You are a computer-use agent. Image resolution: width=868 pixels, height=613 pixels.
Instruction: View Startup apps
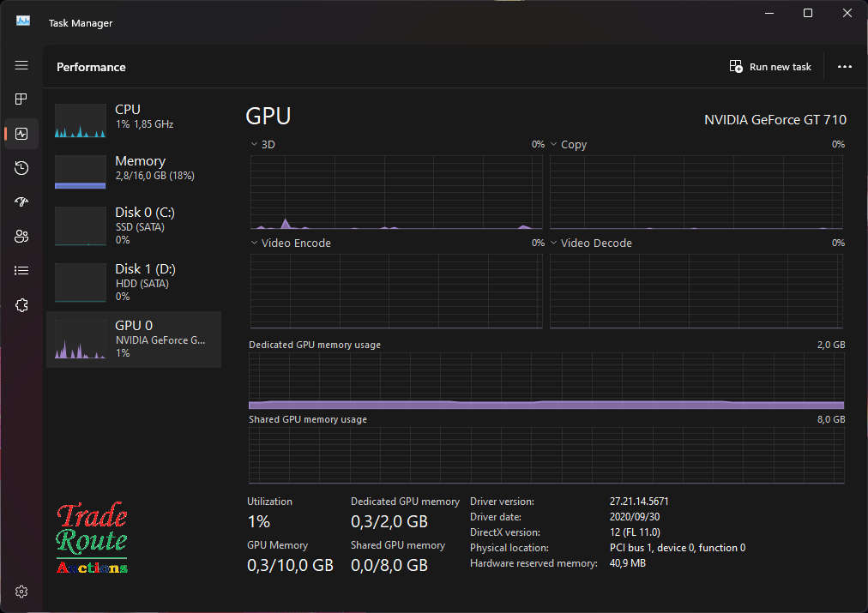[21, 202]
